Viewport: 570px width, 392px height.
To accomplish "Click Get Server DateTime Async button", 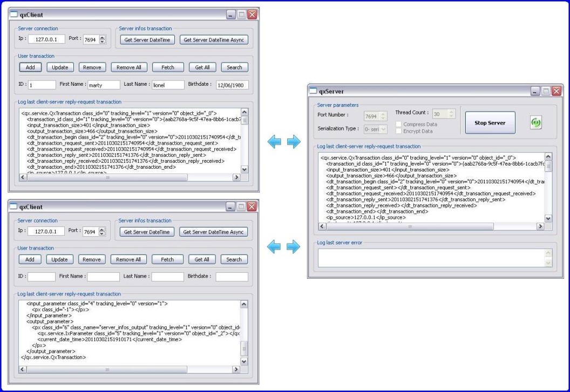I will click(x=214, y=39).
